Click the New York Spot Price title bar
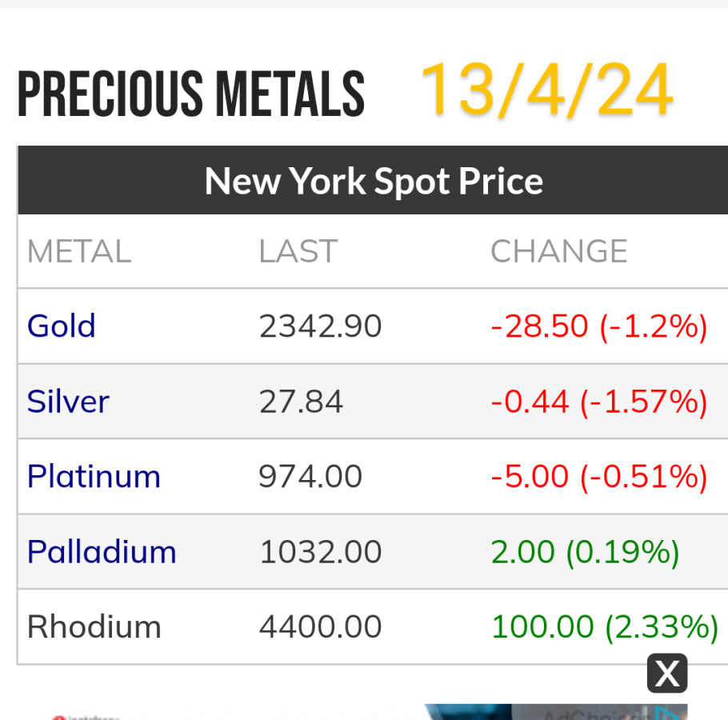This screenshot has height=720, width=728. tap(373, 181)
